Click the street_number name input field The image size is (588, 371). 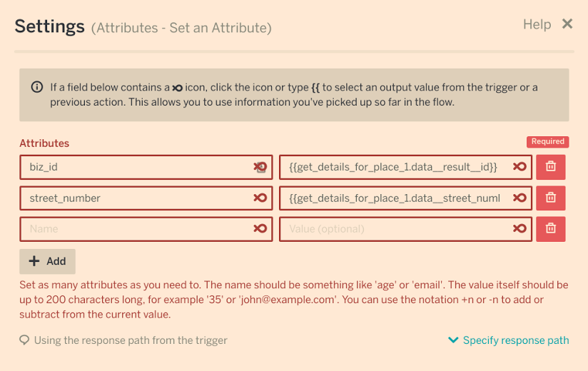pos(136,198)
